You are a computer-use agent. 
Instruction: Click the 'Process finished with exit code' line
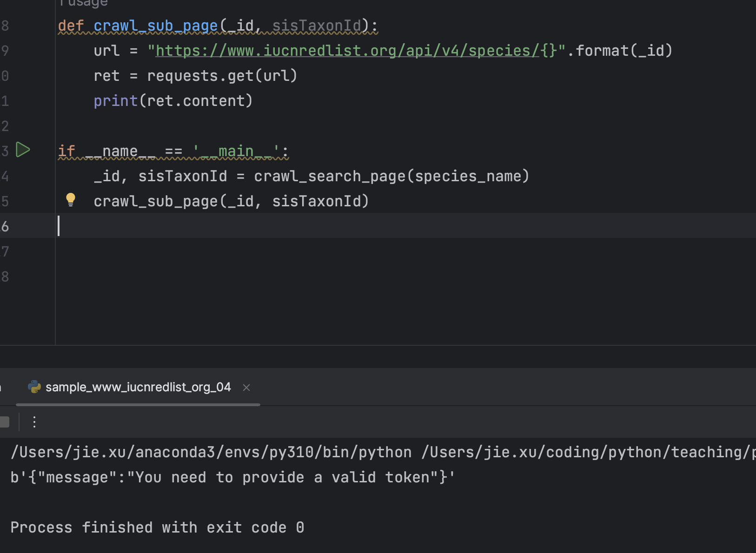point(157,527)
